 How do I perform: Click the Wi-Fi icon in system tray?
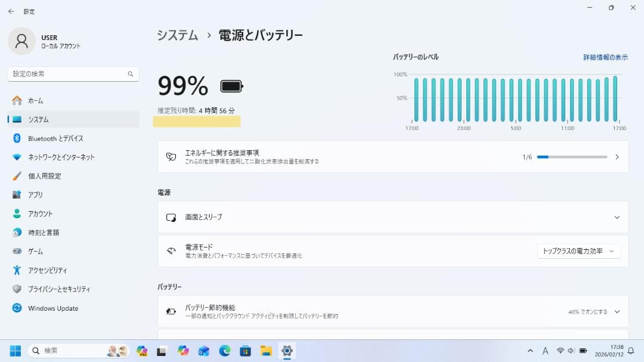[x=559, y=351]
